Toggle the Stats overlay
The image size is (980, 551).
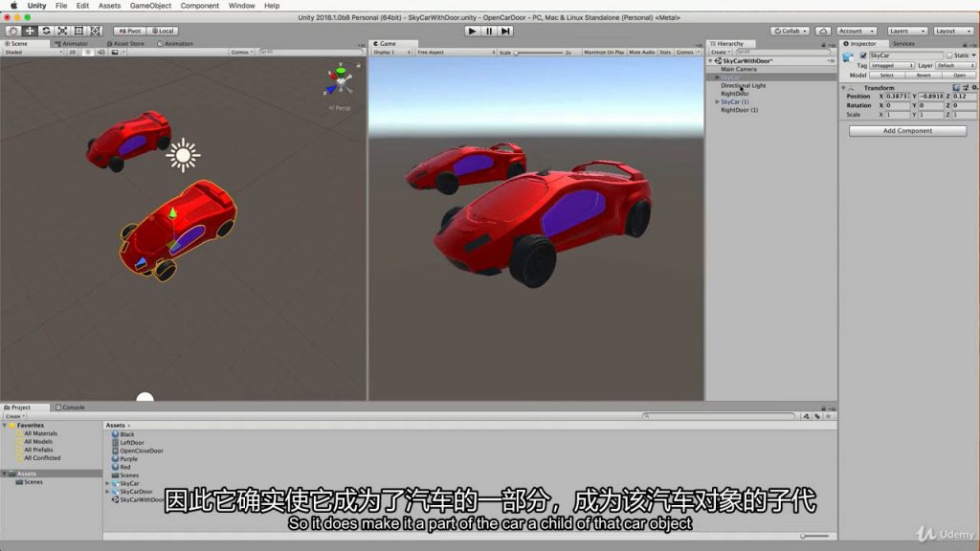(x=665, y=53)
